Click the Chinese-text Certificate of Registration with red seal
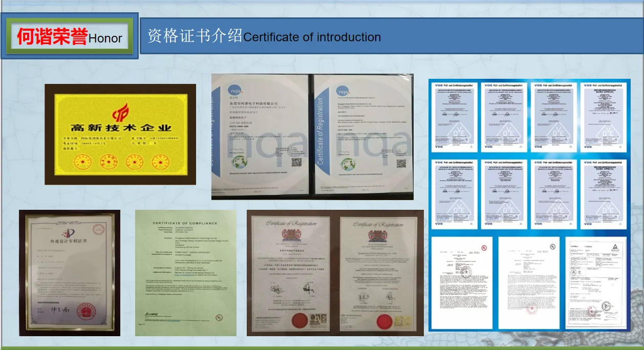The width and height of the screenshot is (644, 350). pyautogui.click(x=290, y=273)
